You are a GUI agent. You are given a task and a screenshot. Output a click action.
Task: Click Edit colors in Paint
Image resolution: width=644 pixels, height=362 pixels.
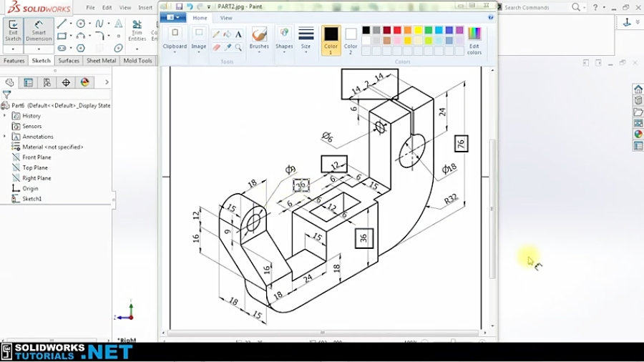pyautogui.click(x=474, y=41)
